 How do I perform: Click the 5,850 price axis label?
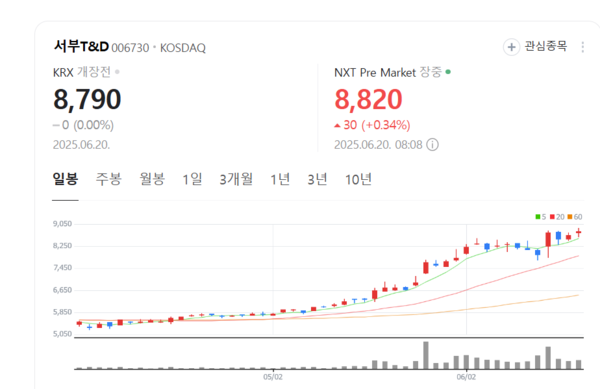pyautogui.click(x=62, y=312)
